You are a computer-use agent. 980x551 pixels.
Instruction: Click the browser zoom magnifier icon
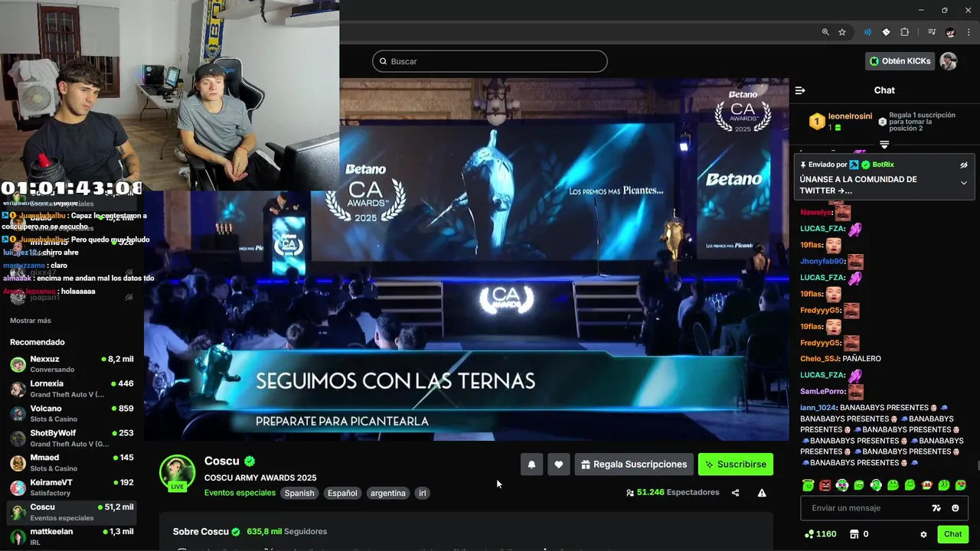[825, 32]
